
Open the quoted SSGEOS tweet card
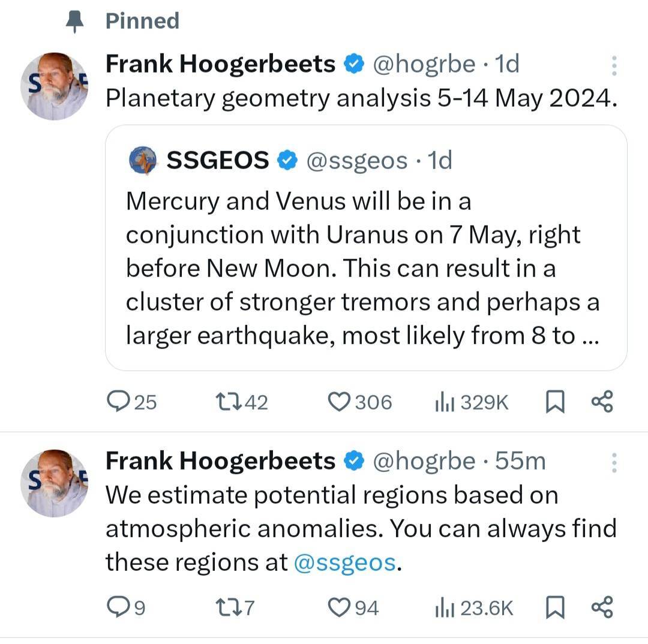pos(366,270)
